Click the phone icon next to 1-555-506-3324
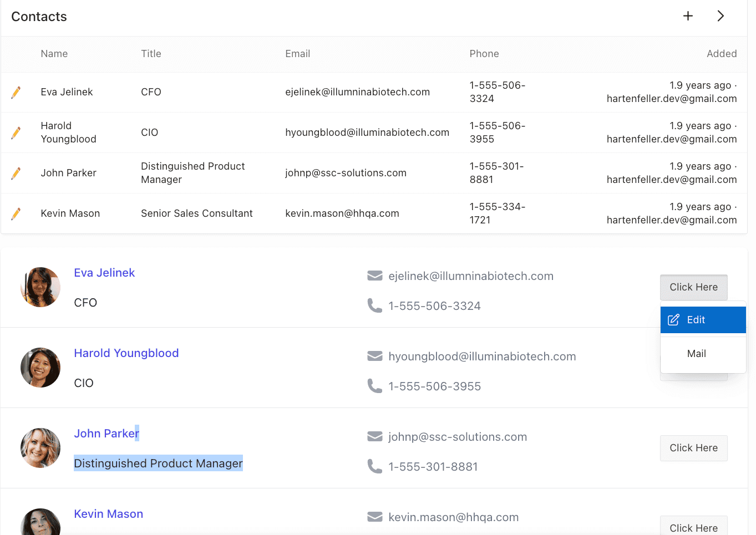 [x=375, y=305]
